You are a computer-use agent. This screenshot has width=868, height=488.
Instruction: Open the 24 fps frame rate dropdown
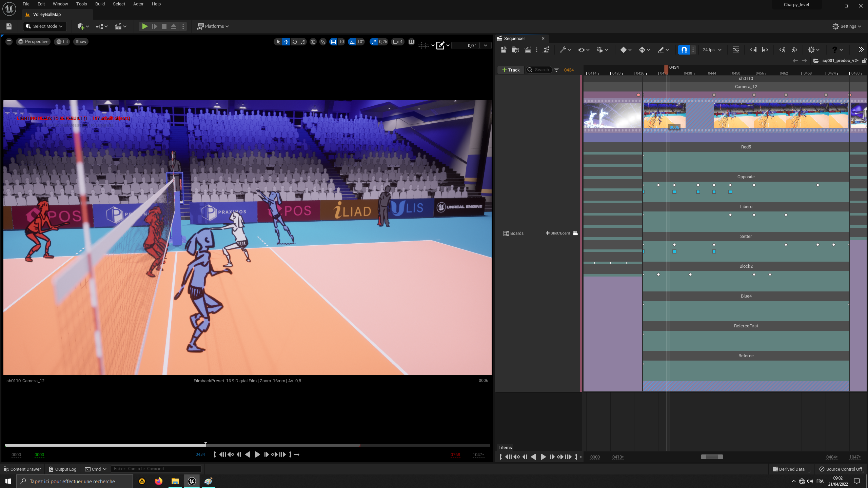(712, 50)
